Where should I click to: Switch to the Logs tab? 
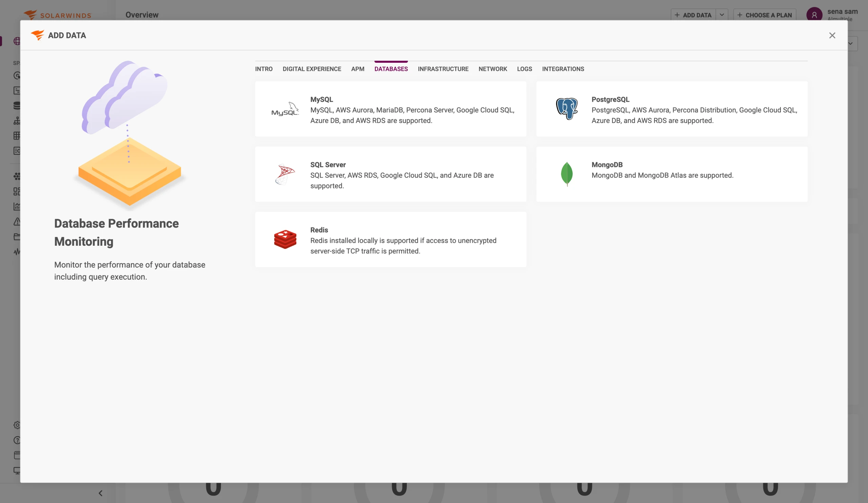coord(524,69)
